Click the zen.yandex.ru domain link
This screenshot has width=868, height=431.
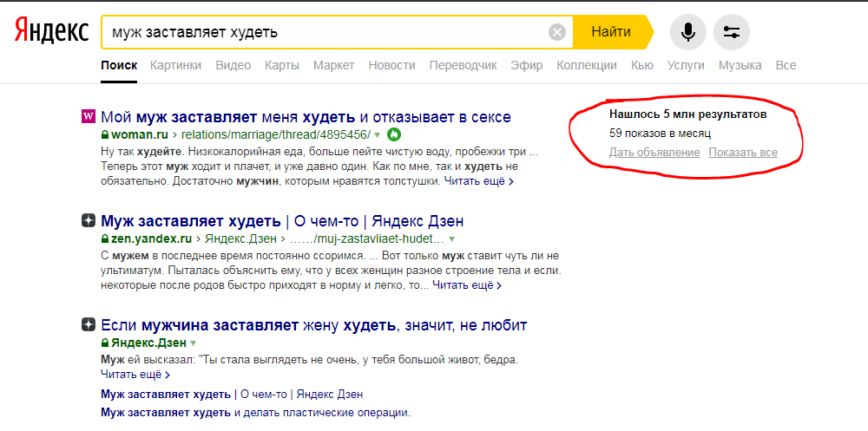coord(152,239)
